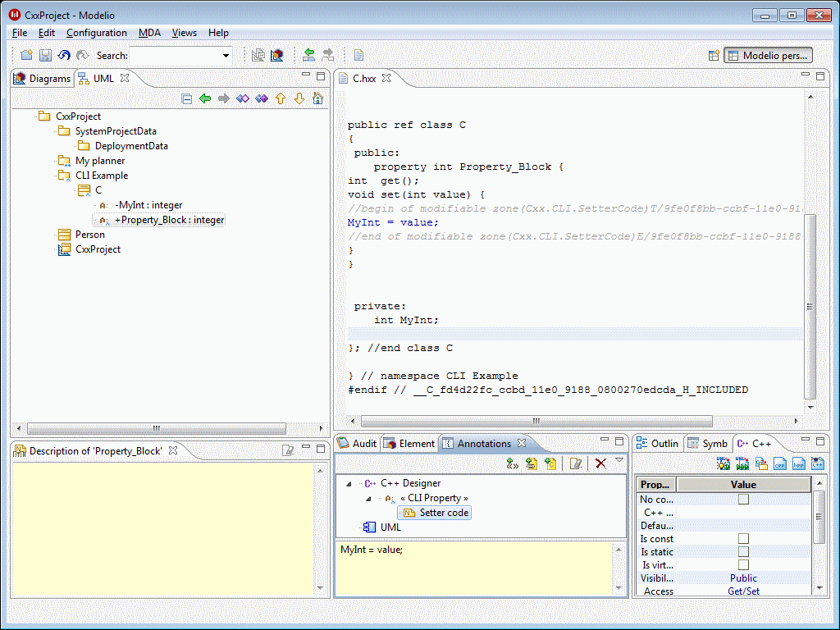Switch to the Outlin tab
The width and height of the screenshot is (840, 630).
pos(657,444)
